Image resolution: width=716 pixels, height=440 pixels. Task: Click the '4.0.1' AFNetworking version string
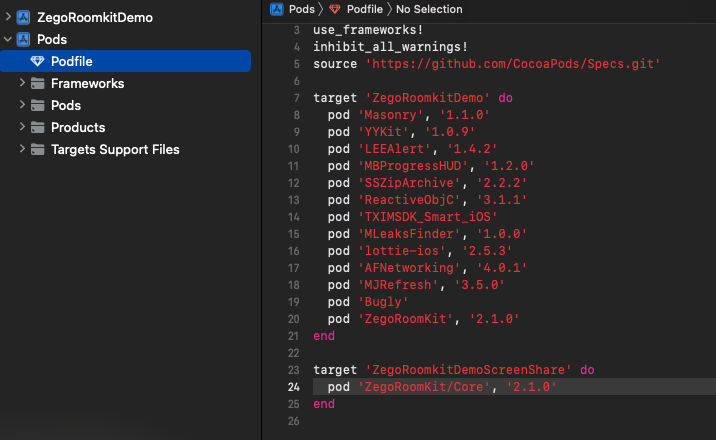pyautogui.click(x=502, y=268)
